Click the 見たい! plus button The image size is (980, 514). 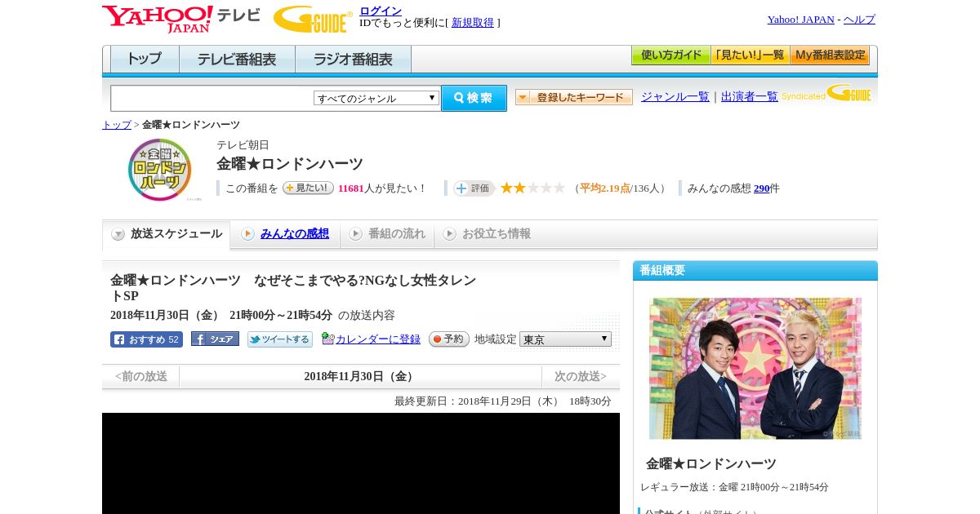coord(308,188)
